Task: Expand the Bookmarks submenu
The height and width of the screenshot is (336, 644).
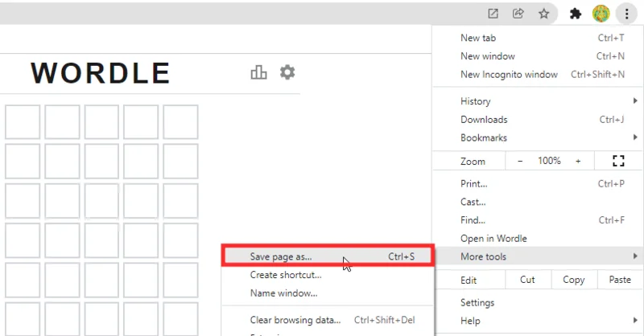Action: (x=539, y=137)
